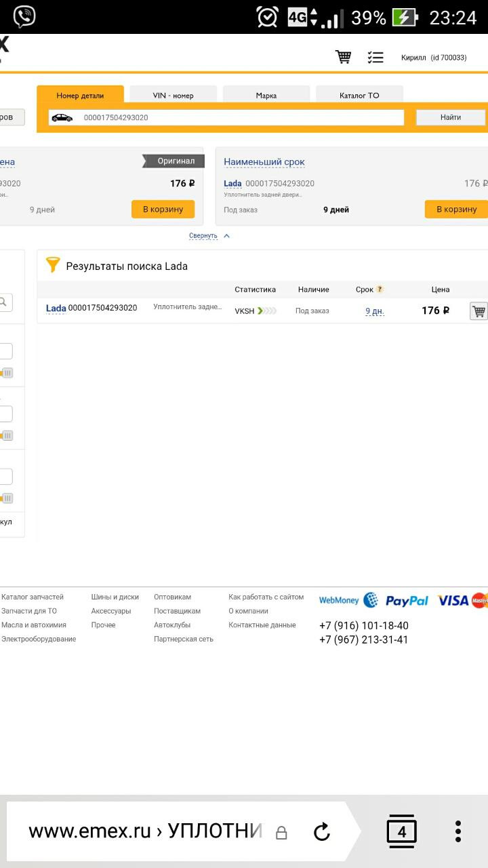
Task: Tap the browser address bar URL
Action: tap(145, 831)
